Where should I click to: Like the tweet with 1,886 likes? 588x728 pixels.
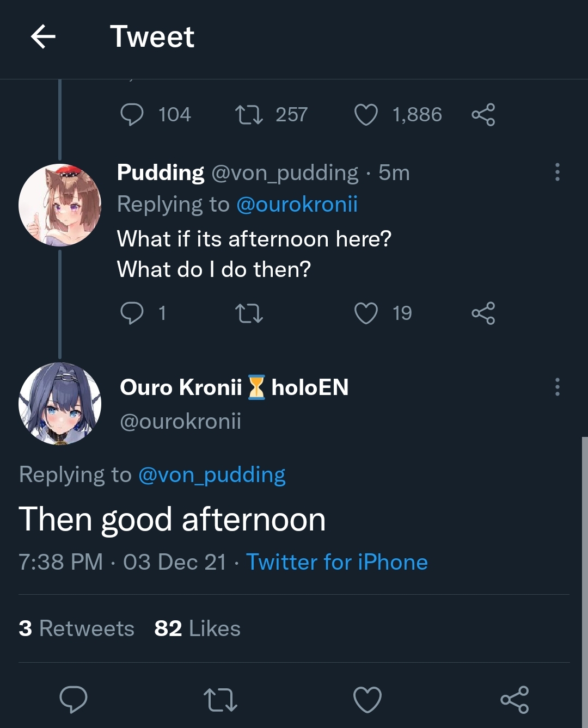pos(366,115)
